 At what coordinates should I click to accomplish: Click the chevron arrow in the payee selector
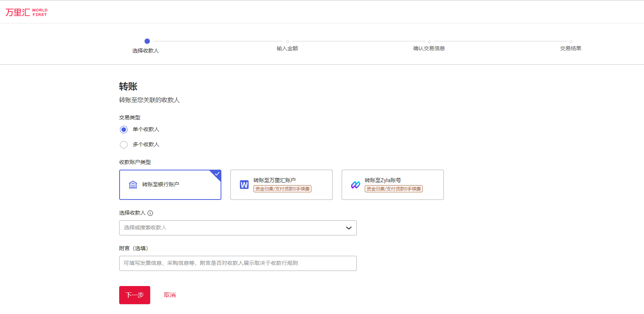(348, 228)
